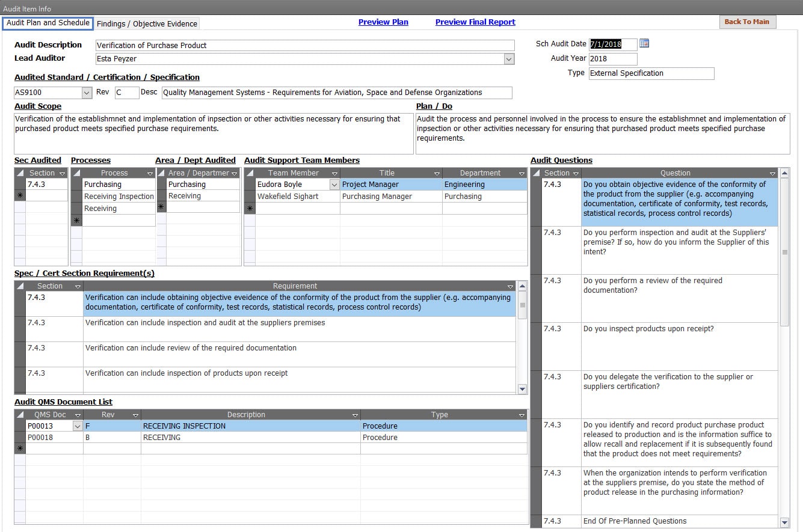Open the Description column filter in QMS list
Image resolution: width=803 pixels, height=532 pixels.
coord(355,415)
